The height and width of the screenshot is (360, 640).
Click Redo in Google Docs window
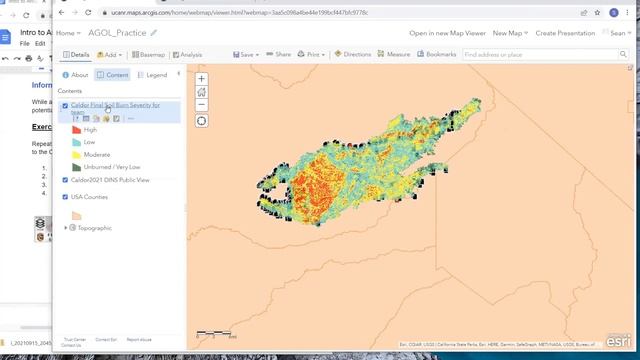pos(17,59)
